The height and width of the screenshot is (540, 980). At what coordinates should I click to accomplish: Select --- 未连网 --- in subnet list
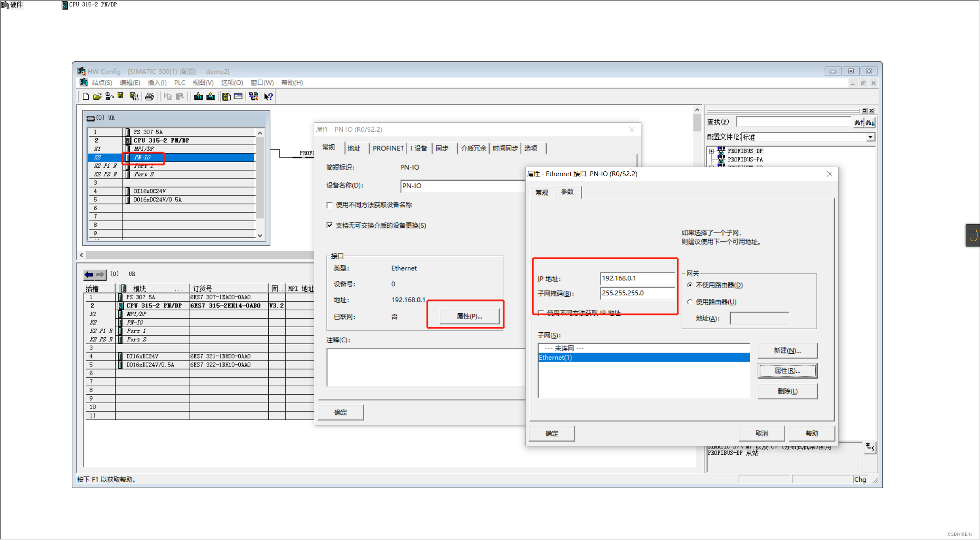coord(644,348)
